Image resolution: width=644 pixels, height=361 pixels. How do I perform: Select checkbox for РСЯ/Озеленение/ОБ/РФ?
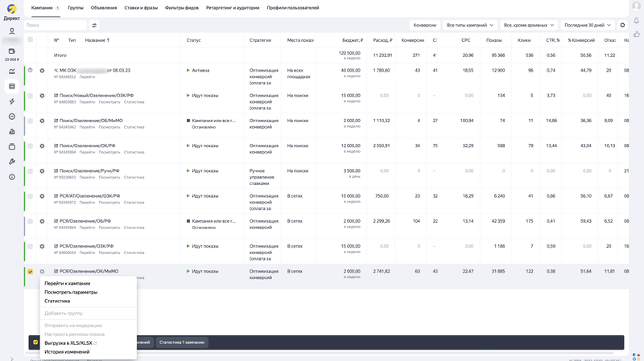click(x=30, y=222)
